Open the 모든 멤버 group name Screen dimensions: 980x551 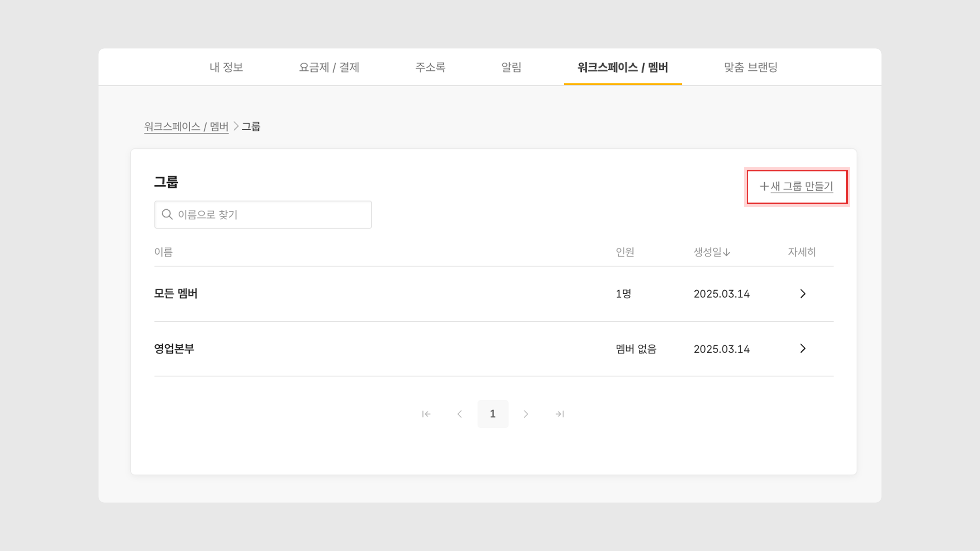176,294
